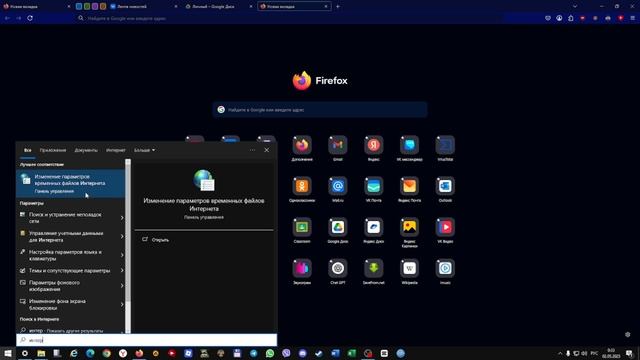Open Internet Explorer from the taskbar
The height and width of the screenshot is (360, 640).
tap(74, 353)
